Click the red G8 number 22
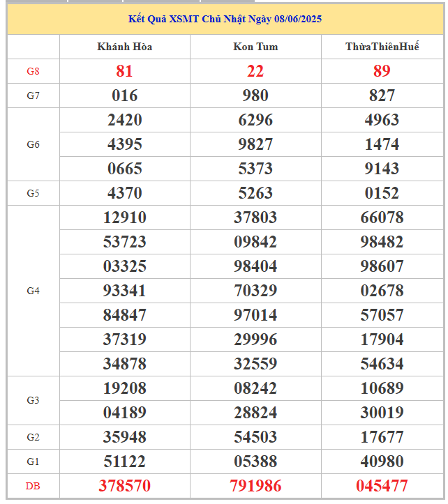The width and height of the screenshot is (448, 504). coord(255,71)
